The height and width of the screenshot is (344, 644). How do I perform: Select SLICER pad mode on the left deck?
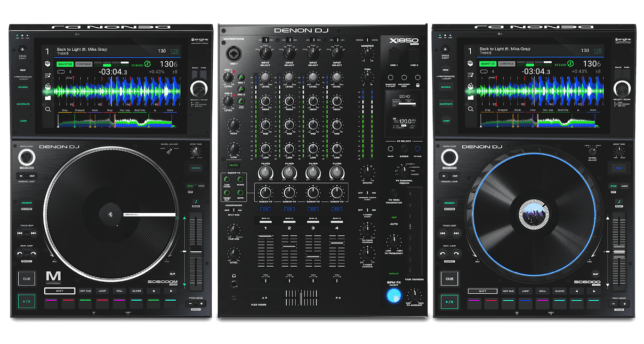pos(136,291)
